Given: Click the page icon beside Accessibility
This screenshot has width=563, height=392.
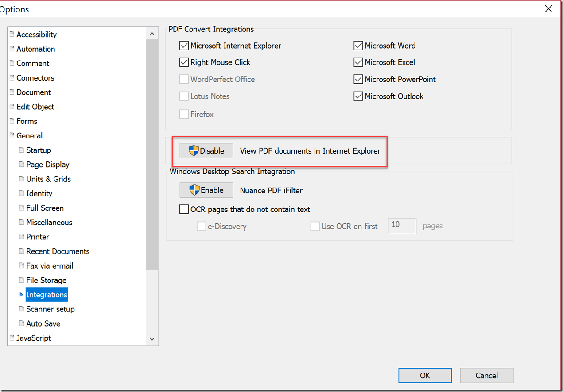Looking at the screenshot, I should pos(12,34).
